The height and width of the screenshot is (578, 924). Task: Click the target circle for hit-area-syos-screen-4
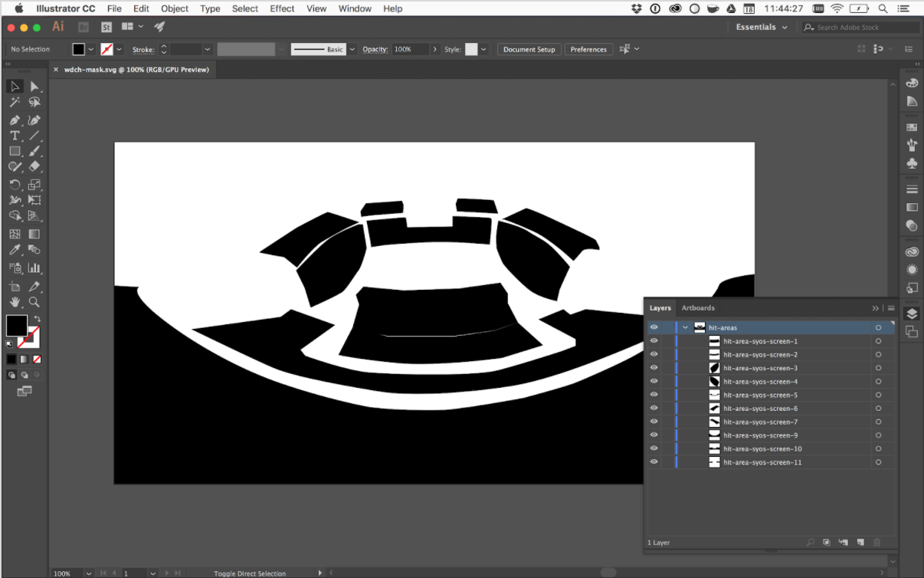pos(878,382)
